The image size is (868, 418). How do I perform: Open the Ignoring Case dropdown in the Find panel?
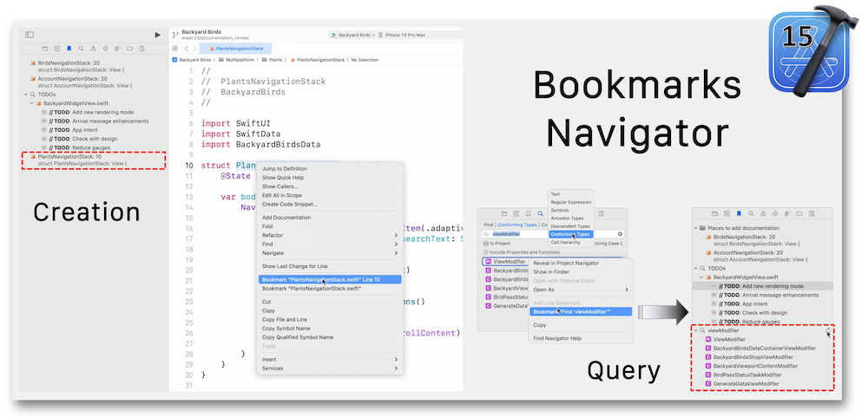[x=609, y=244]
